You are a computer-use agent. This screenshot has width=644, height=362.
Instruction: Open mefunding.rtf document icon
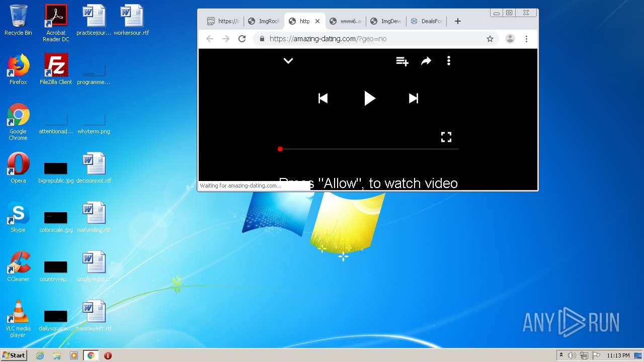[94, 217]
